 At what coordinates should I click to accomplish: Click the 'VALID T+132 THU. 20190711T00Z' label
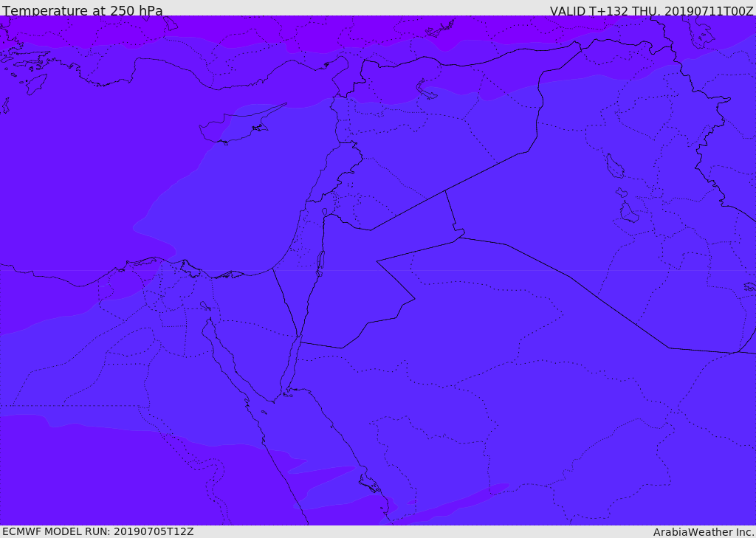tap(652, 10)
